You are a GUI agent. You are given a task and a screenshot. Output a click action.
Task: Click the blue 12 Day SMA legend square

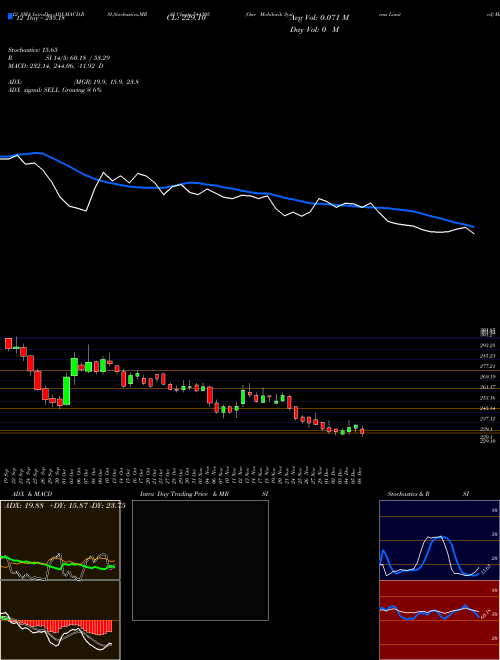tap(10, 17)
